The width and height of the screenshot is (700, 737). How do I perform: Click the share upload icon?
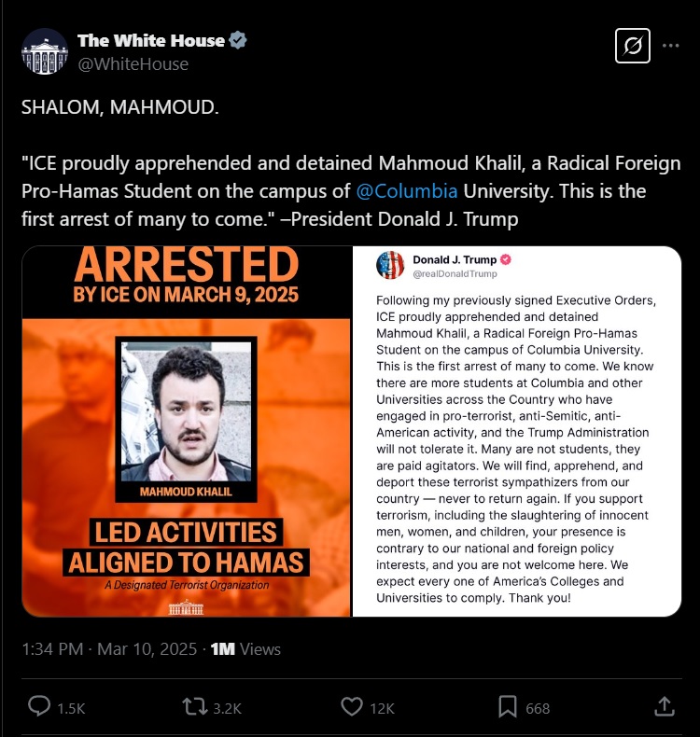click(665, 706)
